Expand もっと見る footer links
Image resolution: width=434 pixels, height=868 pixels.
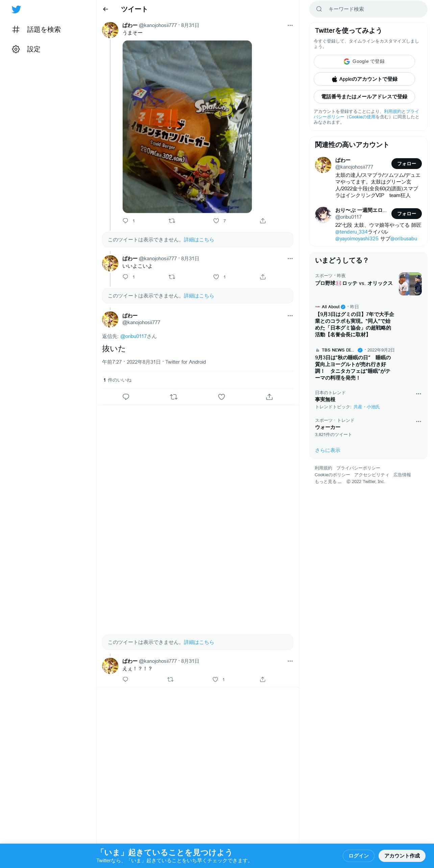click(328, 482)
